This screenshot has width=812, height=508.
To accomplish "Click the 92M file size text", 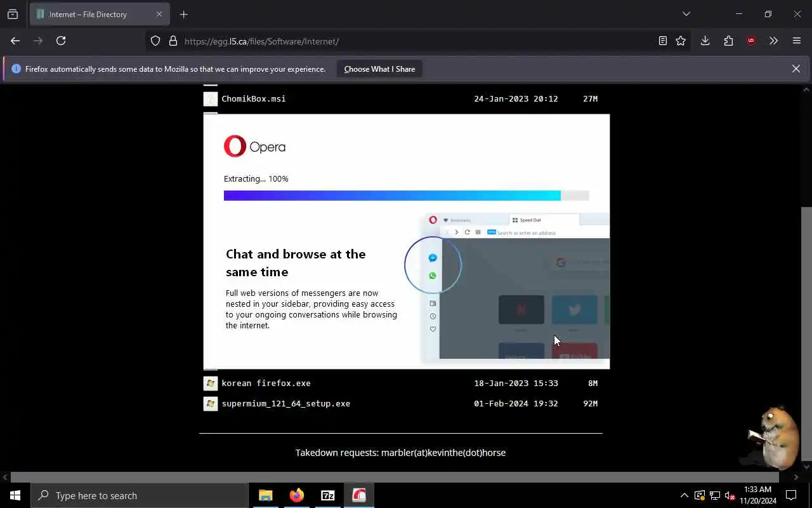I will [590, 403].
